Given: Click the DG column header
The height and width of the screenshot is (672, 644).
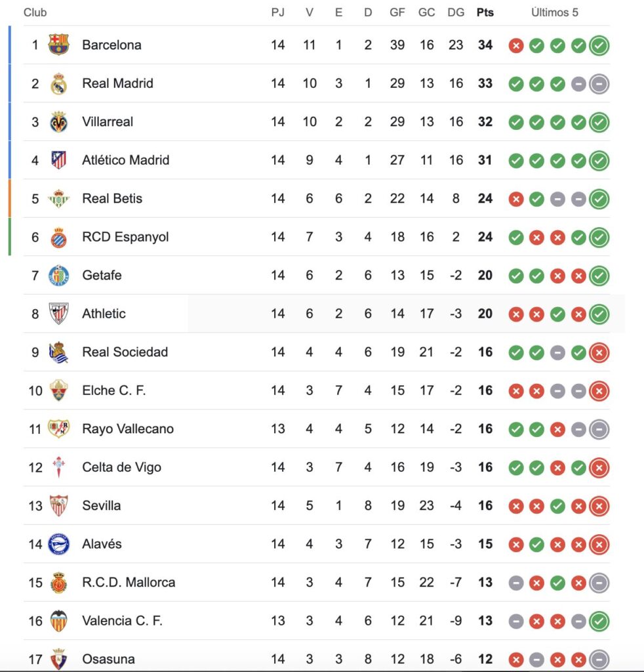Looking at the screenshot, I should point(456,12).
